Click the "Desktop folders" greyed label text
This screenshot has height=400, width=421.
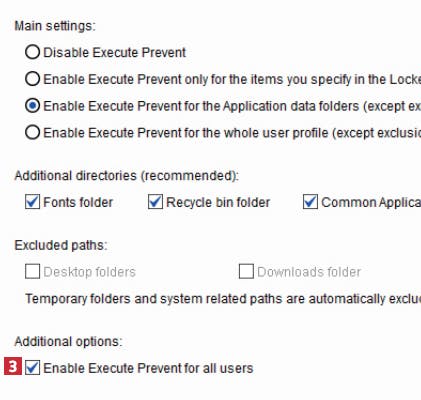[89, 272]
